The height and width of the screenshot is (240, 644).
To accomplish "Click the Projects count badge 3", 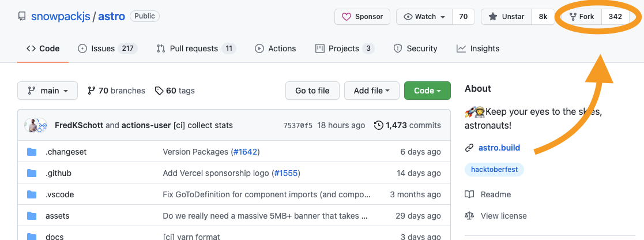I will pos(368,48).
